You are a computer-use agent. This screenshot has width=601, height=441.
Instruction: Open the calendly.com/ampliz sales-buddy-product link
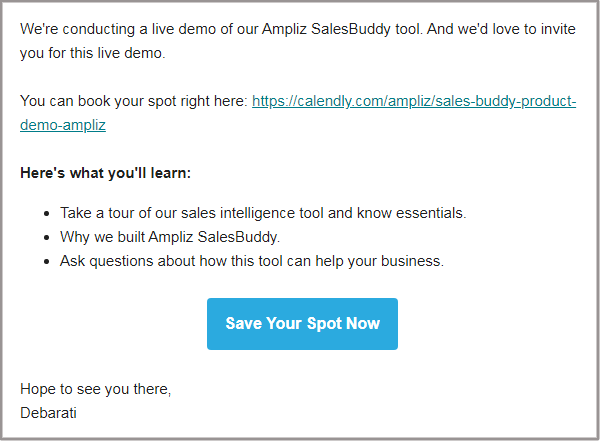tap(414, 102)
